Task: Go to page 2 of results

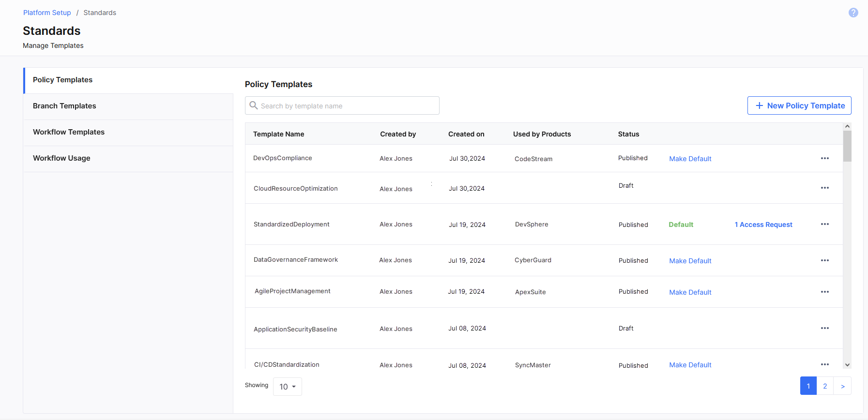Action: [x=825, y=386]
